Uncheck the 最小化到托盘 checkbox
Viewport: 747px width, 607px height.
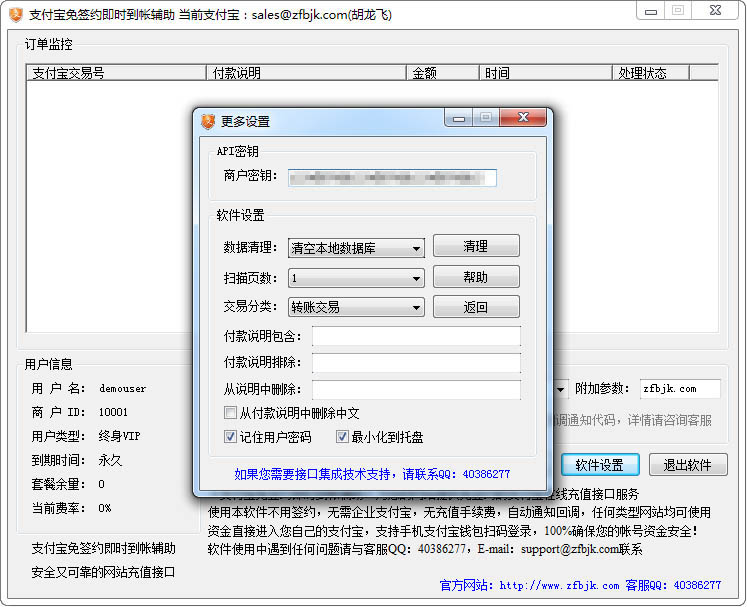[342, 436]
